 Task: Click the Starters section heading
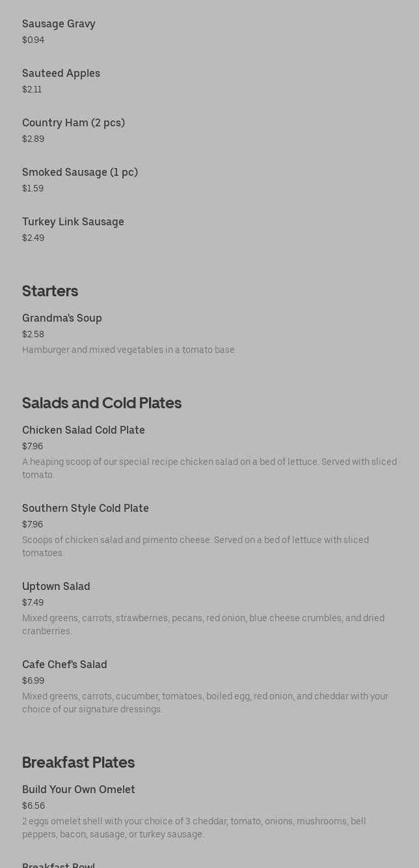click(50, 291)
